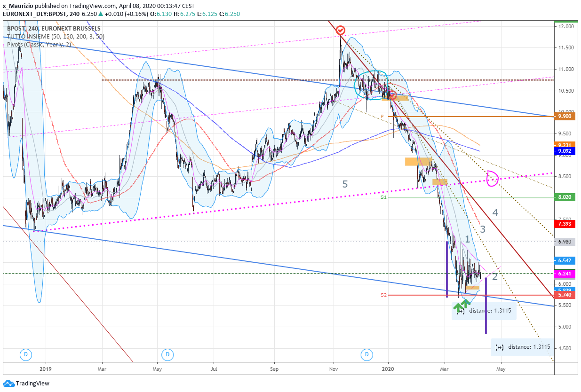The image size is (581, 392).
Task: Click the grey 6.980 price label
Action: pos(565,242)
